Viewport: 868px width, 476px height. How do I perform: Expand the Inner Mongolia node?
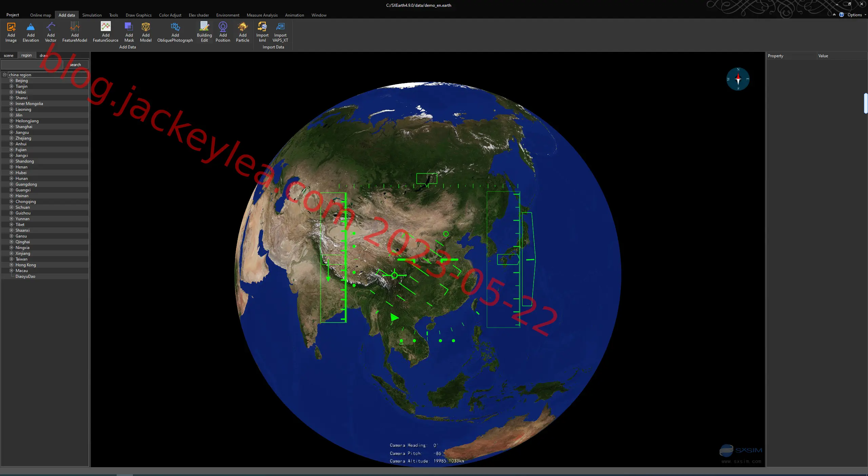11,103
